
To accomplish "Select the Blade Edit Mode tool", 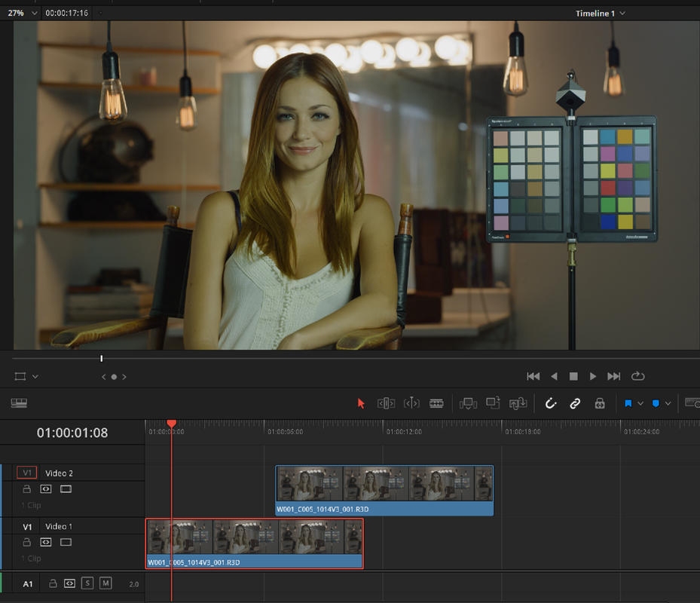I will [x=436, y=404].
